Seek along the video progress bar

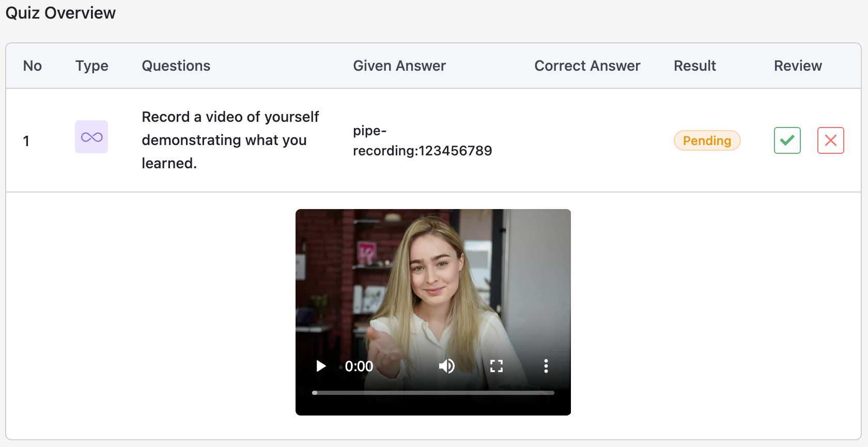(433, 393)
